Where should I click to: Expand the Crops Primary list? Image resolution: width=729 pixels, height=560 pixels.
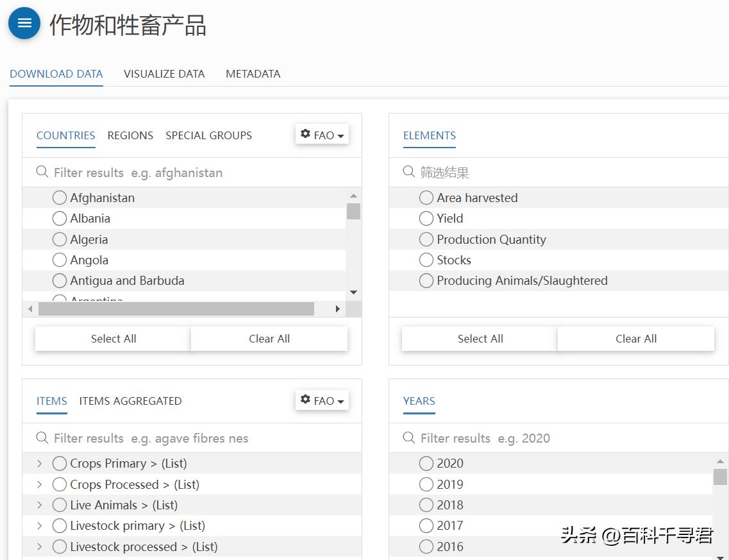pos(39,463)
